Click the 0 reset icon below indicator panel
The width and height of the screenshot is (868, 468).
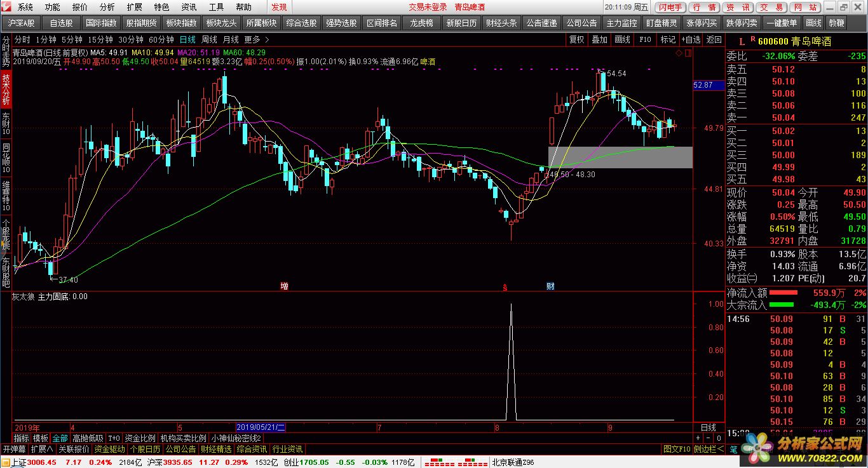[x=719, y=438]
